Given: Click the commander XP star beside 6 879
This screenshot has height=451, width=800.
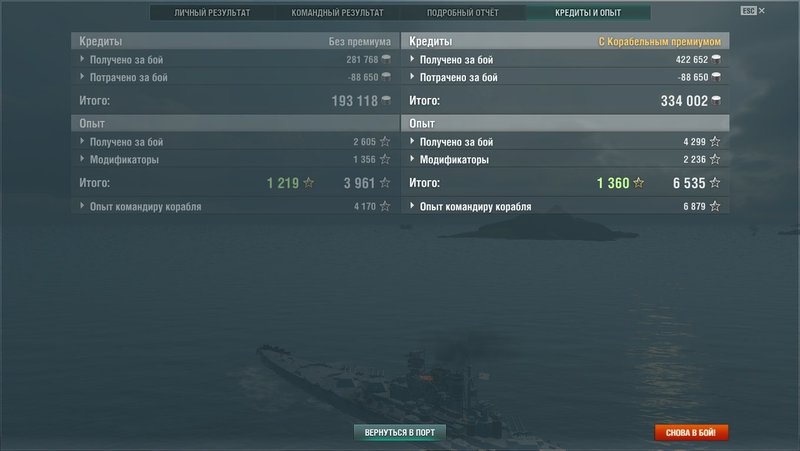Looking at the screenshot, I should [x=715, y=206].
